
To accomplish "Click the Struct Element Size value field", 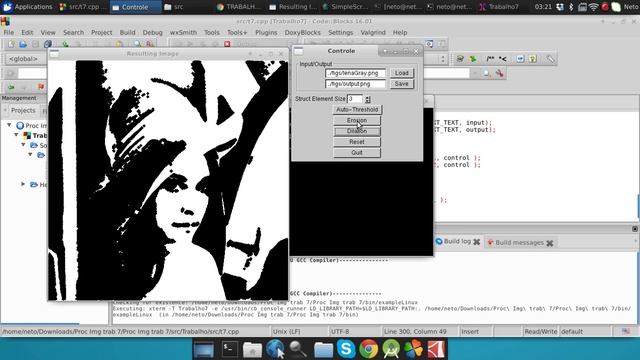I will tap(355, 99).
